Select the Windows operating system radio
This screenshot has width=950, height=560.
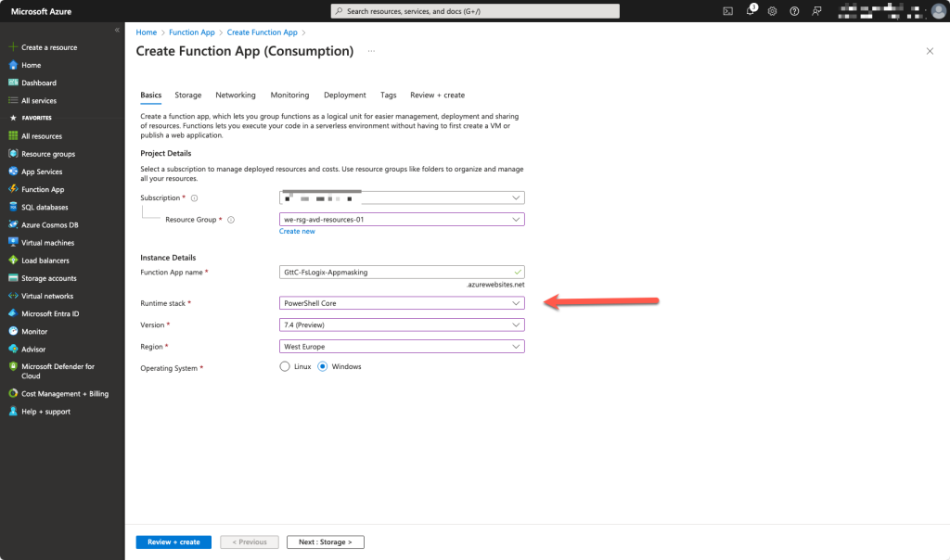tap(322, 366)
